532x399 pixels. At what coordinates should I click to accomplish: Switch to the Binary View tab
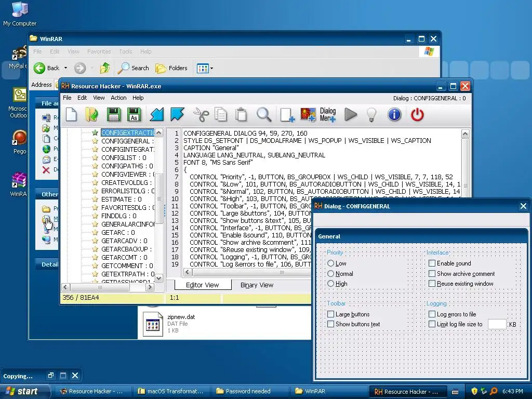click(x=257, y=285)
